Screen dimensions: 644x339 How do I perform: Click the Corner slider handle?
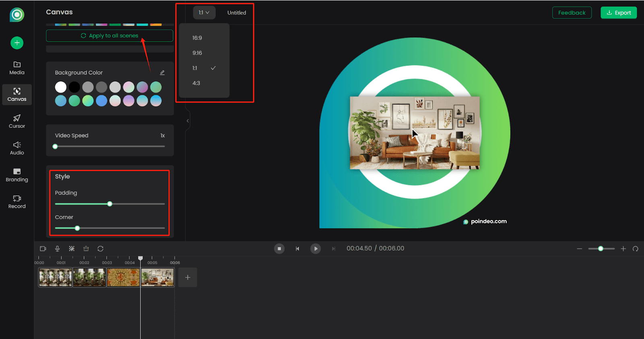click(77, 228)
